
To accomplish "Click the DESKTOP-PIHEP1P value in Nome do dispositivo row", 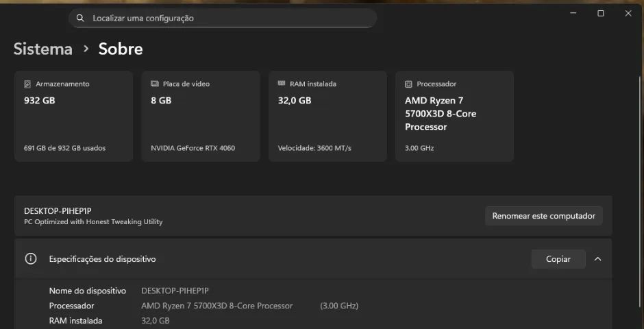I will click(x=175, y=291).
